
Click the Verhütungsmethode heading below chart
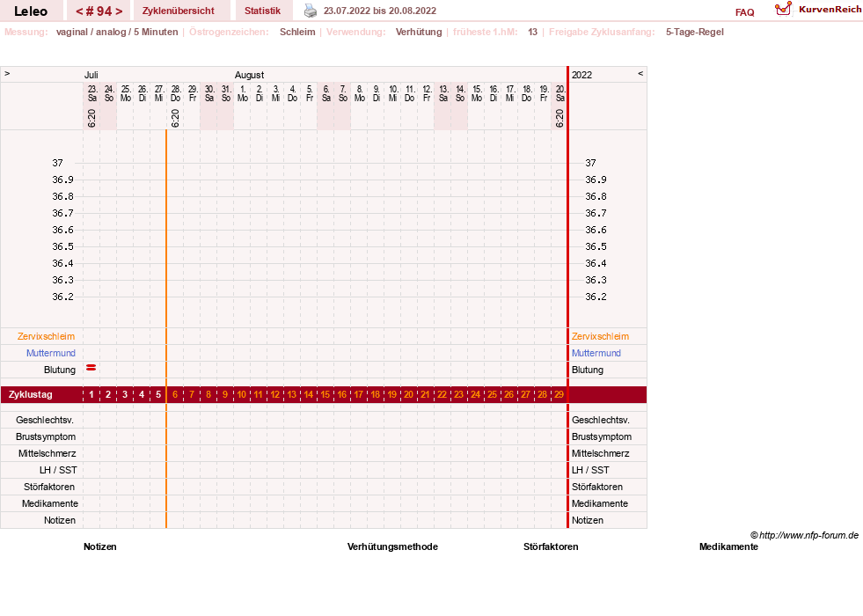(x=392, y=546)
